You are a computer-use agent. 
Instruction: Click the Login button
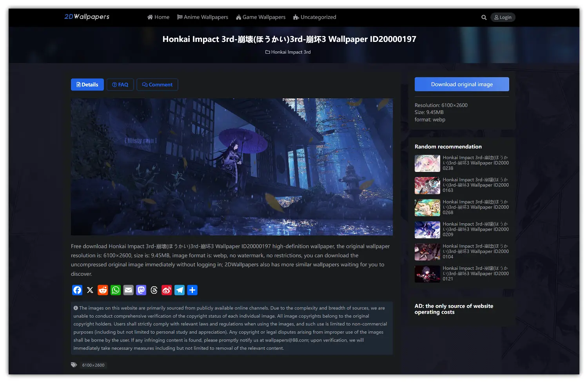pyautogui.click(x=503, y=17)
